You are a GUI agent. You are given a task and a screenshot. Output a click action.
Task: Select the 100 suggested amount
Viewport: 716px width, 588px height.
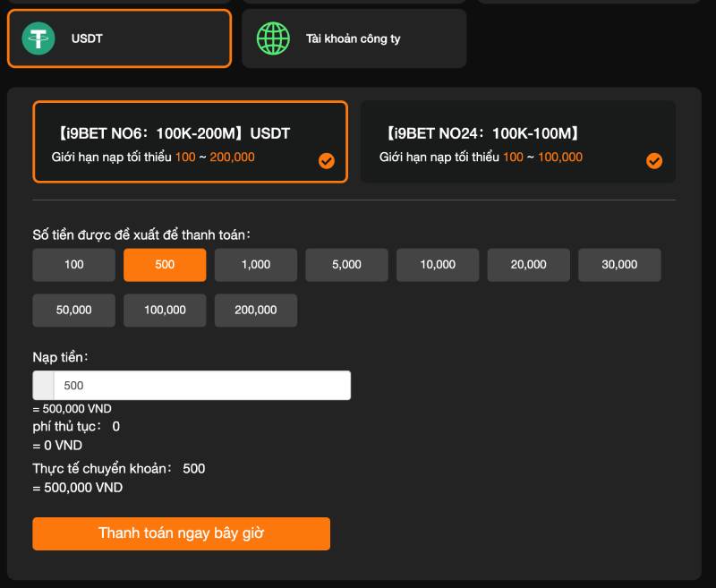coord(73,265)
